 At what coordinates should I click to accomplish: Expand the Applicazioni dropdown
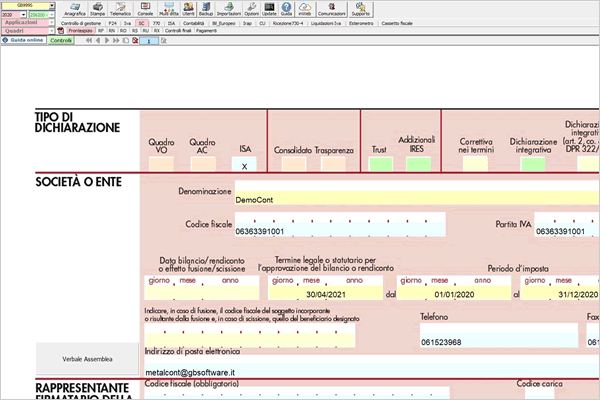52,23
